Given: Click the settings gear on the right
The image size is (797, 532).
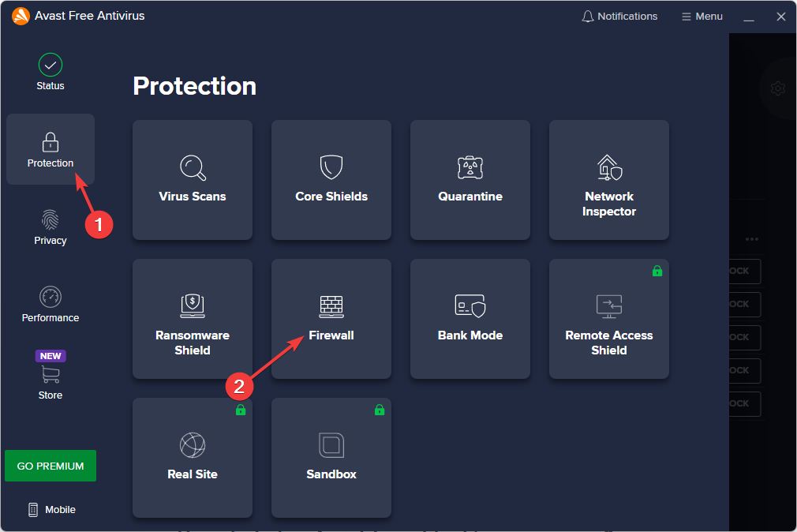Looking at the screenshot, I should [x=778, y=88].
